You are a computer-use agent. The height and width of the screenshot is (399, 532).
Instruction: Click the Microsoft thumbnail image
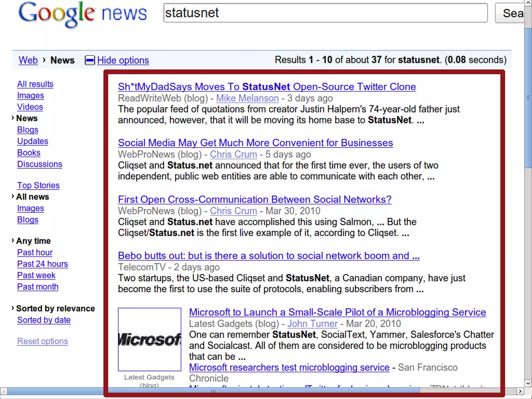149,339
